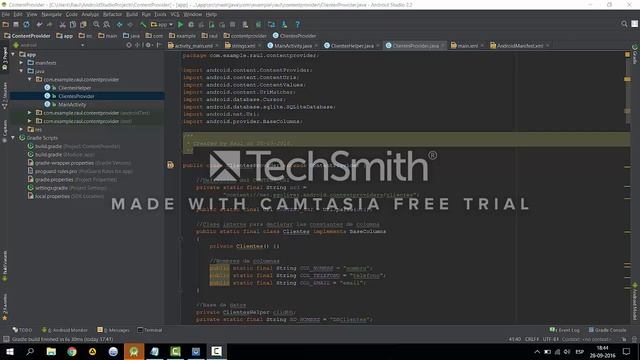Click the Debug app bug icon

tap(191, 24)
